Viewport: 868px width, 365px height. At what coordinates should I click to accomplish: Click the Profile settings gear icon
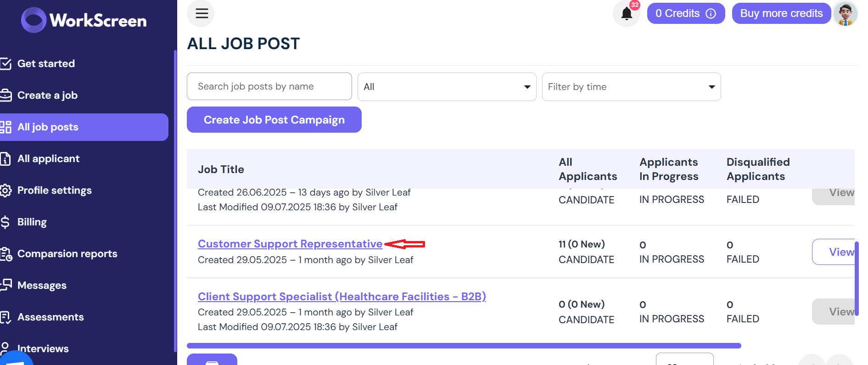point(6,191)
